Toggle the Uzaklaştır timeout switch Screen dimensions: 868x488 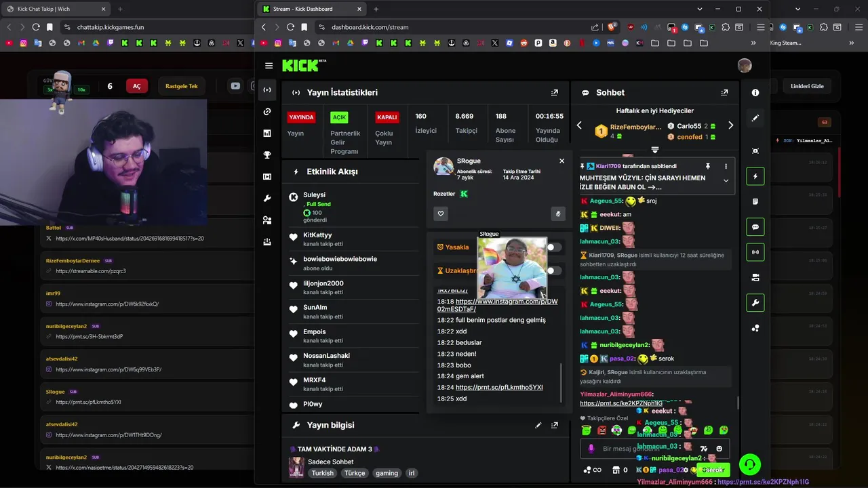(555, 270)
